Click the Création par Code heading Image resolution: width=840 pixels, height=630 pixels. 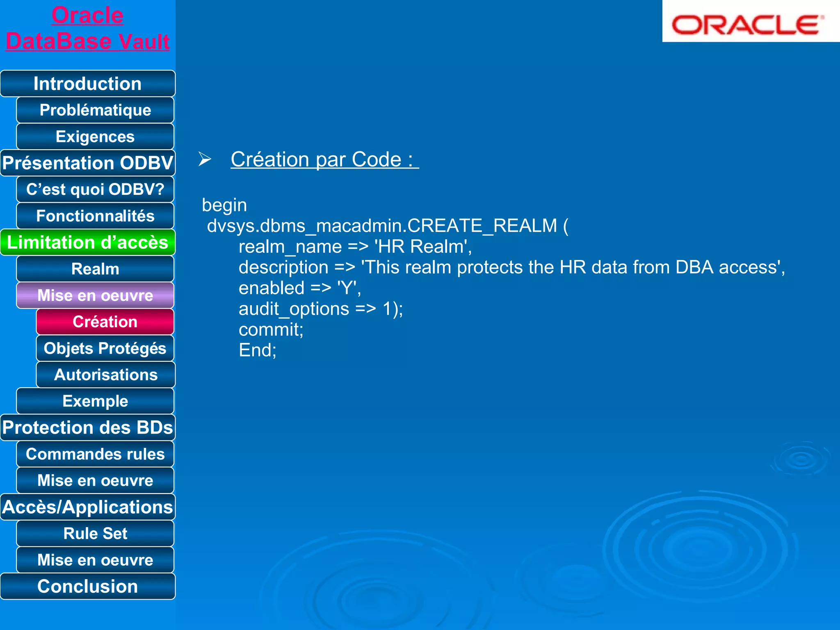click(324, 160)
